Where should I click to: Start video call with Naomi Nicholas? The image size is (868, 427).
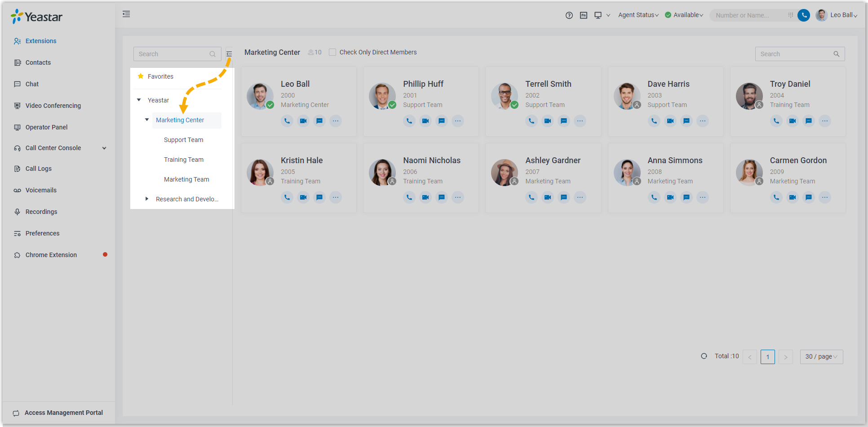click(x=425, y=197)
